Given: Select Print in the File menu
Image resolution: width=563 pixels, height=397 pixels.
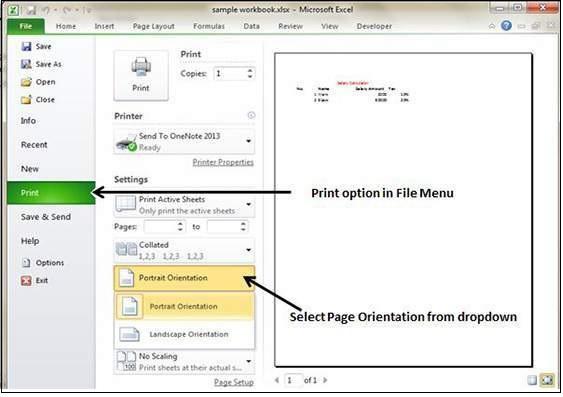Looking at the screenshot, I should click(51, 193).
